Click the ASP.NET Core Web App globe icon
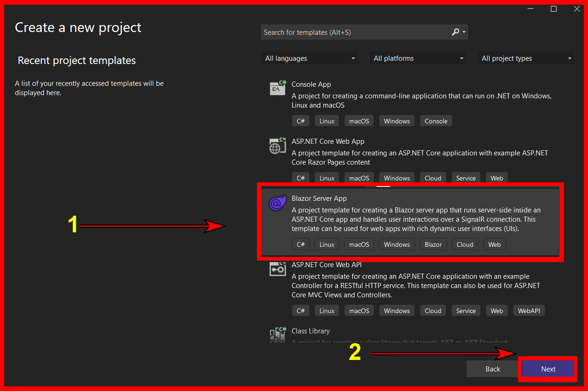This screenshot has width=588, height=391. [x=277, y=145]
